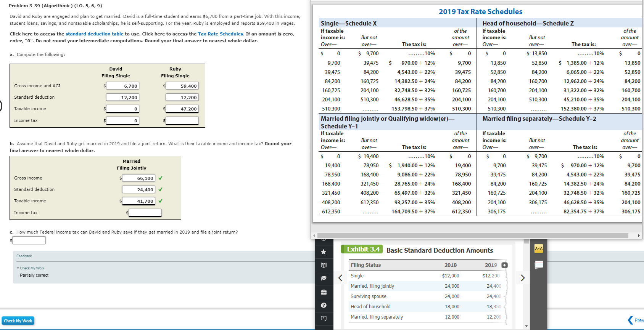The height and width of the screenshot is (330, 644).
Task: Click 'Partially correct' feedback text
Action: (x=34, y=275)
